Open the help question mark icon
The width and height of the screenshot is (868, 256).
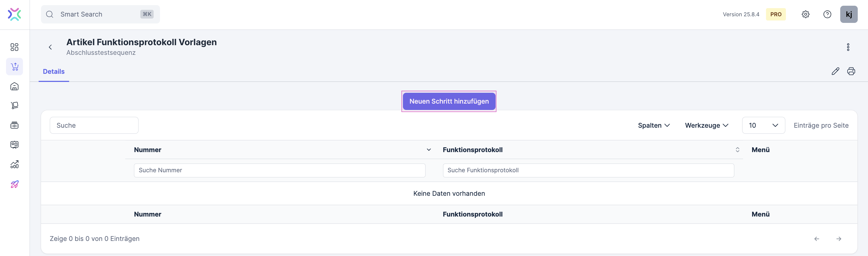[x=827, y=14]
